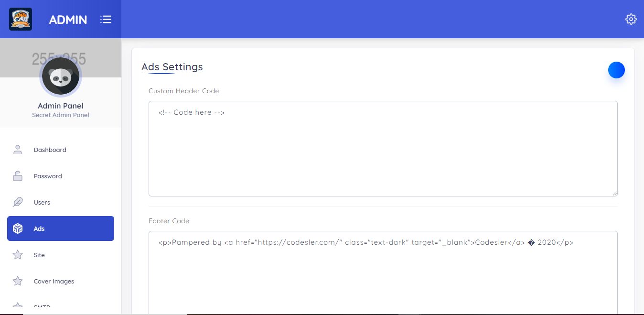Open the settings gear icon

coord(631,19)
